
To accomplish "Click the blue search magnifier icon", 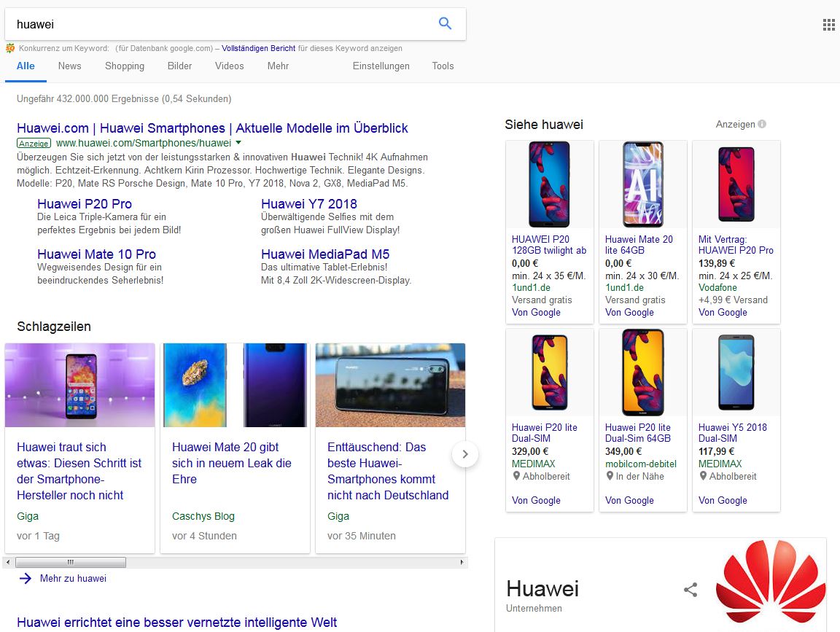I will click(x=445, y=24).
